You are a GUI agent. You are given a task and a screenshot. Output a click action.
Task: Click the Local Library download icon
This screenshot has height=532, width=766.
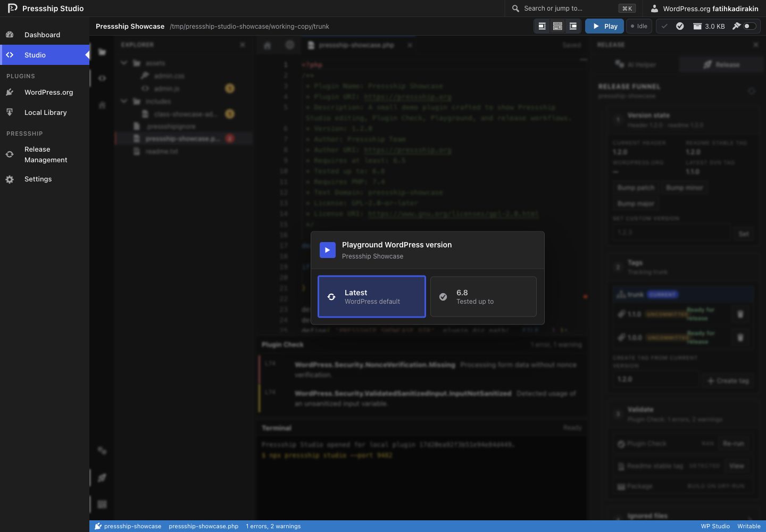[x=10, y=112]
